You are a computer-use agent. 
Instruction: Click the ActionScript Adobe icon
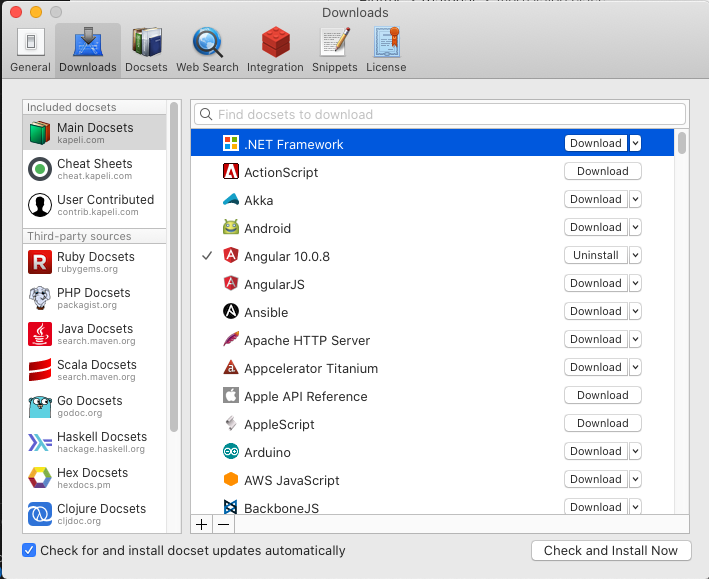coord(231,171)
